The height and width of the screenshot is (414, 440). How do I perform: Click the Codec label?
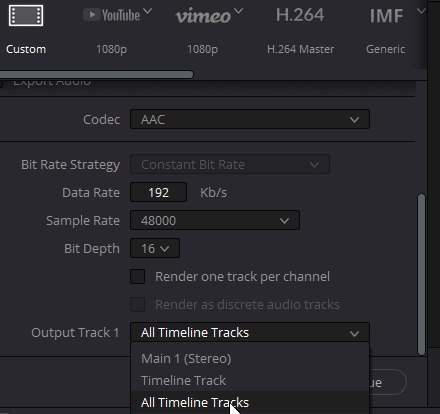[x=101, y=119]
